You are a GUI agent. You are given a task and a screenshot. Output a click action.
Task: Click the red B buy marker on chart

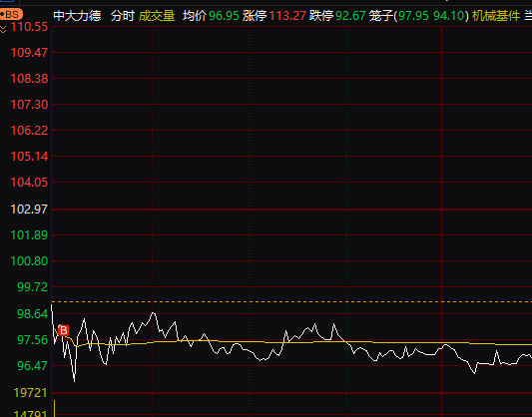64,330
